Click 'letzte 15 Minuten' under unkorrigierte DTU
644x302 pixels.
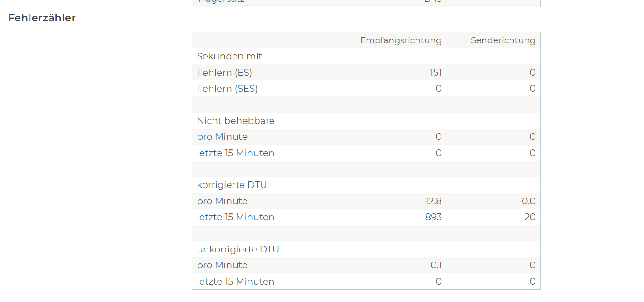point(236,282)
